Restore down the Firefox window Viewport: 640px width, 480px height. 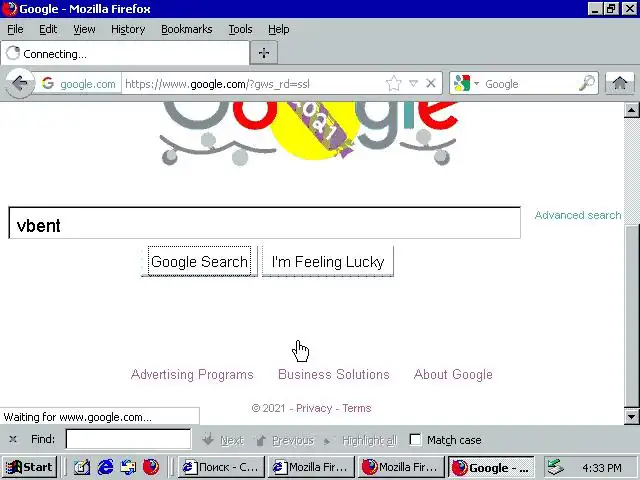click(x=611, y=9)
